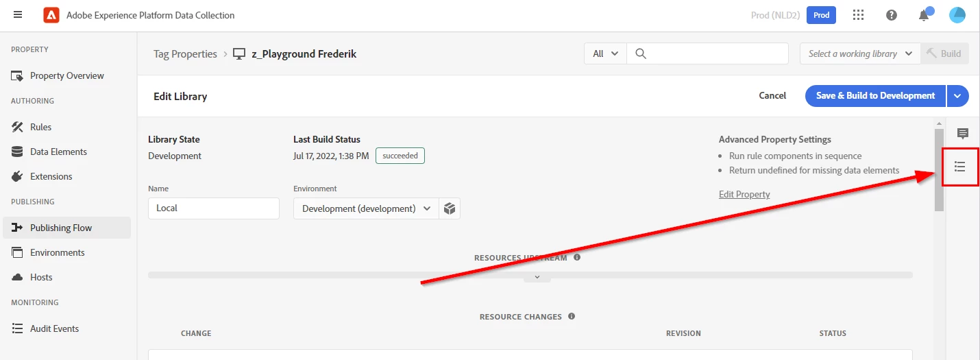980x360 pixels.
Task: Click the Audit Events list icon
Action: (18, 328)
